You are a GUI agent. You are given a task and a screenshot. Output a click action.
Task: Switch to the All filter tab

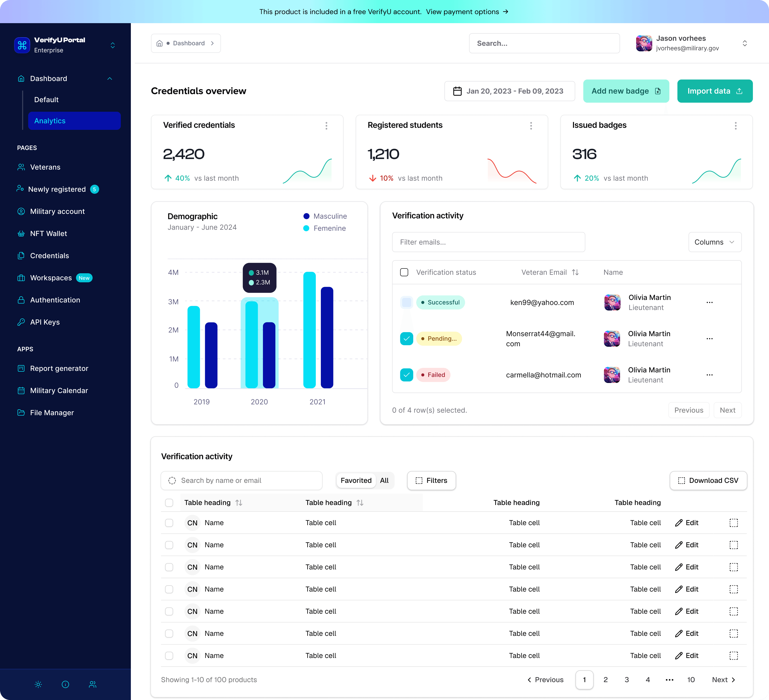(x=384, y=480)
